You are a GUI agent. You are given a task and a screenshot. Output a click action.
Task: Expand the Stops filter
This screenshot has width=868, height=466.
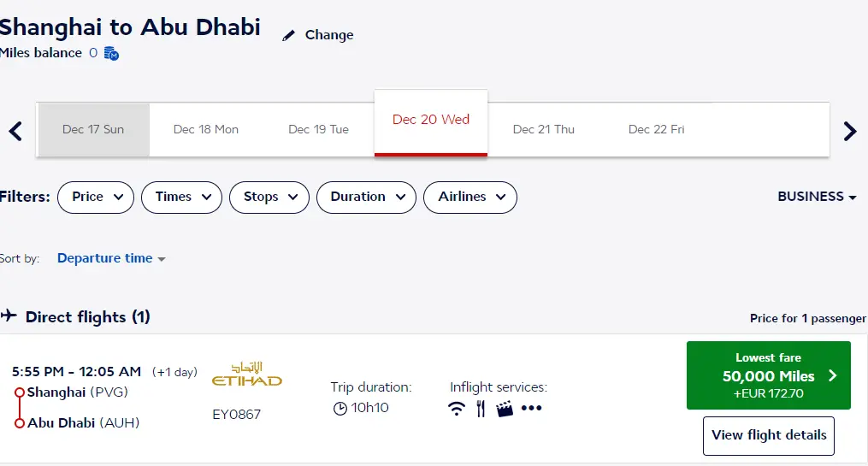[269, 197]
